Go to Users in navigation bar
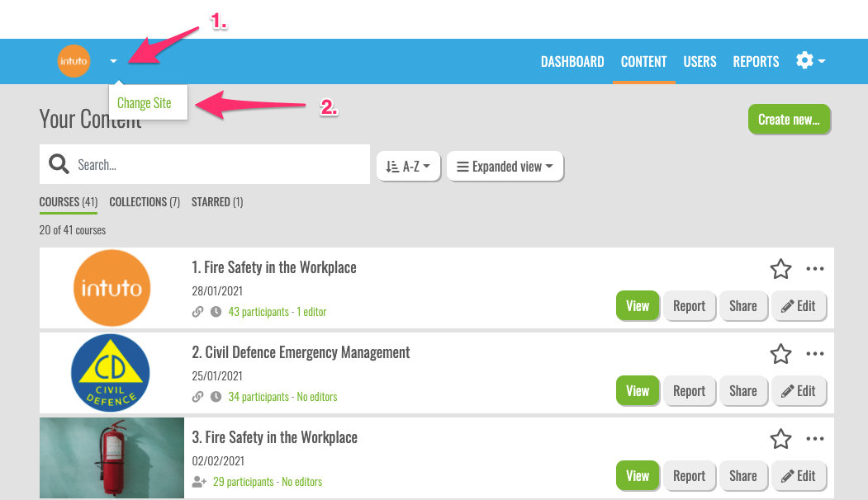Image resolution: width=868 pixels, height=500 pixels. tap(700, 62)
